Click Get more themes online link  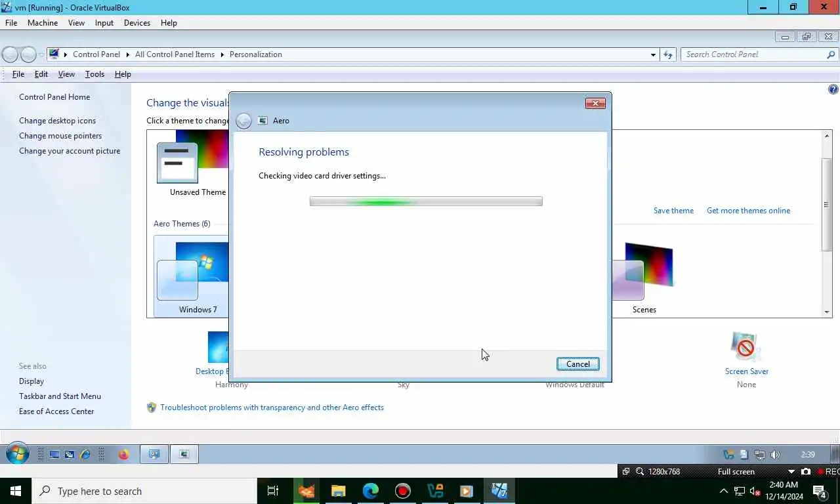748,211
